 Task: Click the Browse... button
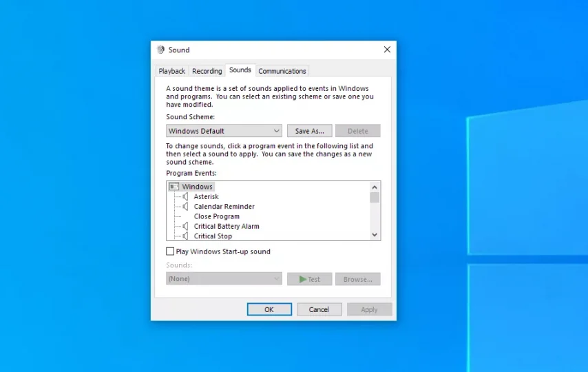pyautogui.click(x=358, y=279)
